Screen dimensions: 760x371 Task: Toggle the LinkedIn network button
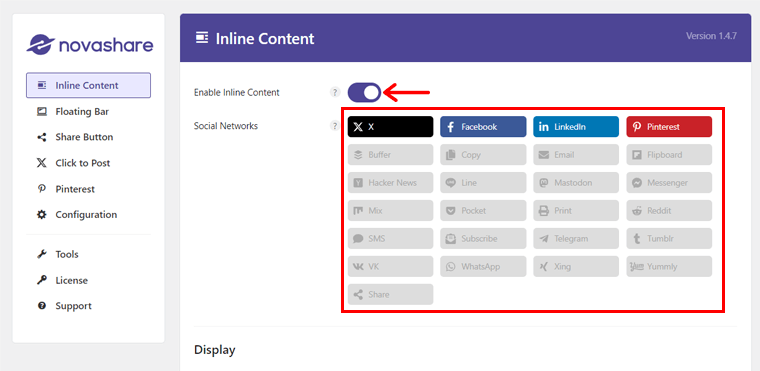(576, 127)
